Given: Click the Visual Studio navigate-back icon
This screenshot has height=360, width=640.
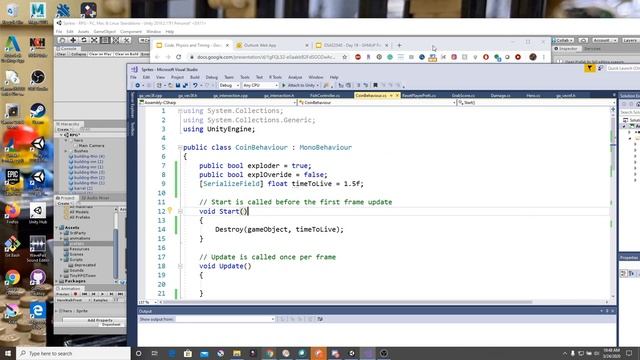Looking at the screenshot, I should (138, 85).
